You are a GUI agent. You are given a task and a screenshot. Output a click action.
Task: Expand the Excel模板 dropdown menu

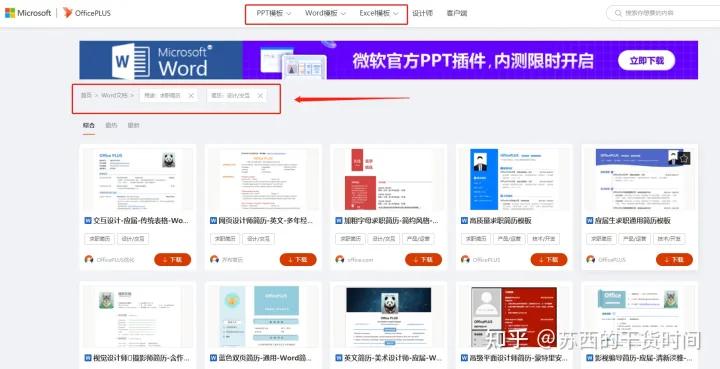click(x=379, y=13)
